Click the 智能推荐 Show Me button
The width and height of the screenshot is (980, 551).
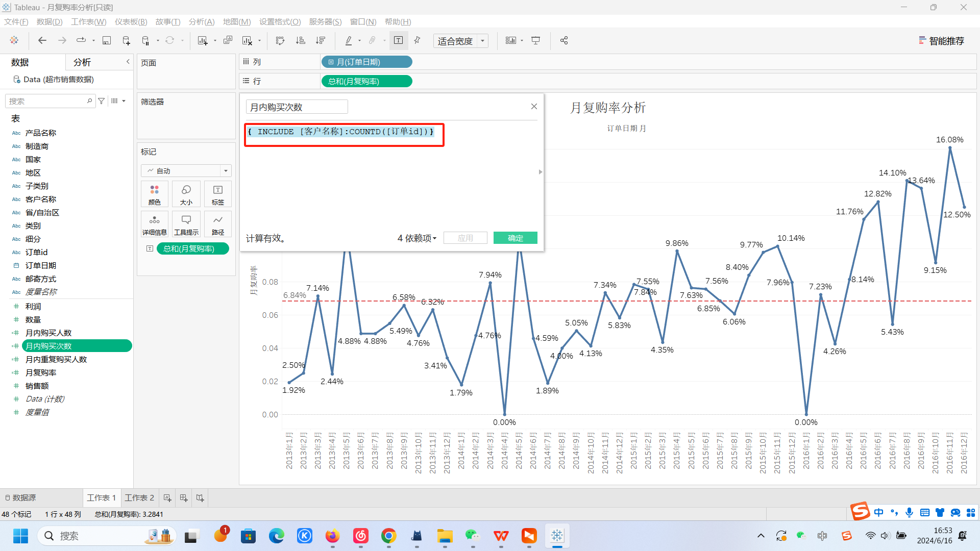(x=941, y=41)
